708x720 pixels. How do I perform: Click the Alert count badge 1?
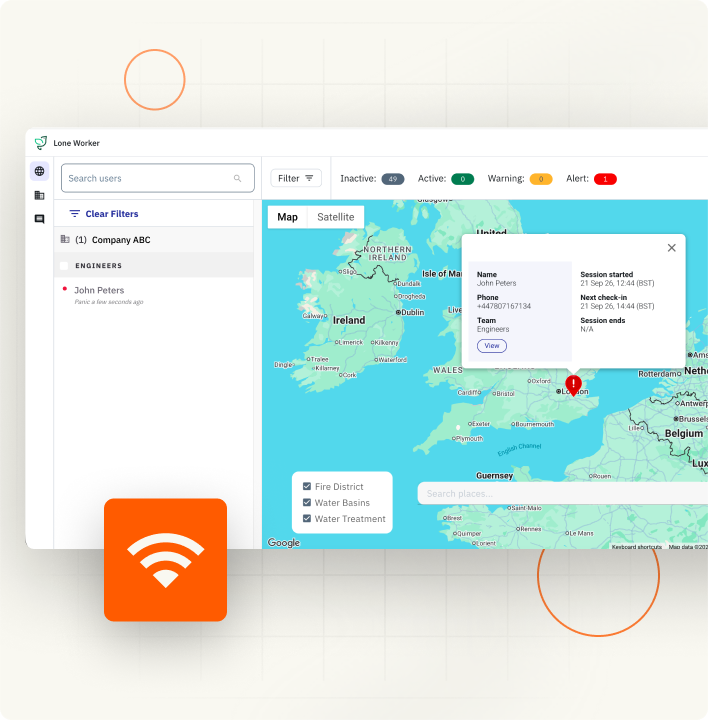(x=605, y=179)
